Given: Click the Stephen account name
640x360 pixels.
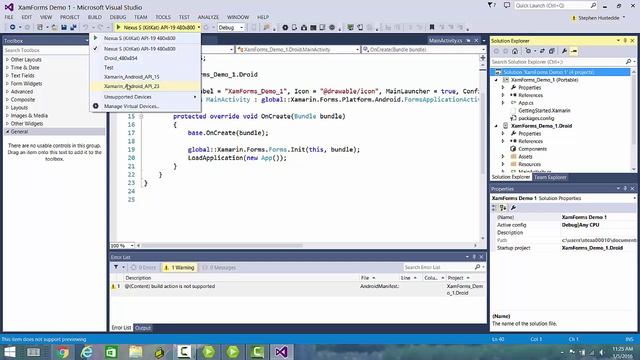Looking at the screenshot, I should (x=598, y=18).
